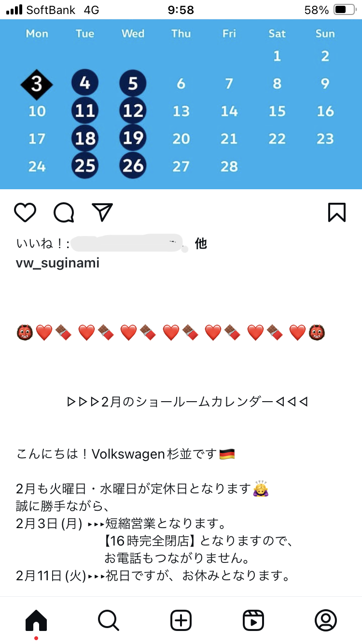
Task: Go to Home feed tab
Action: tap(36, 620)
